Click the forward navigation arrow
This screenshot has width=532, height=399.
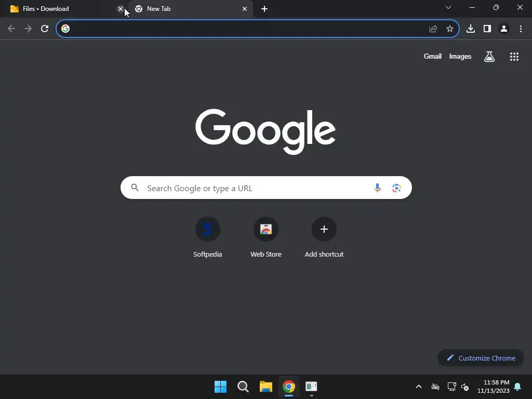pyautogui.click(x=28, y=29)
